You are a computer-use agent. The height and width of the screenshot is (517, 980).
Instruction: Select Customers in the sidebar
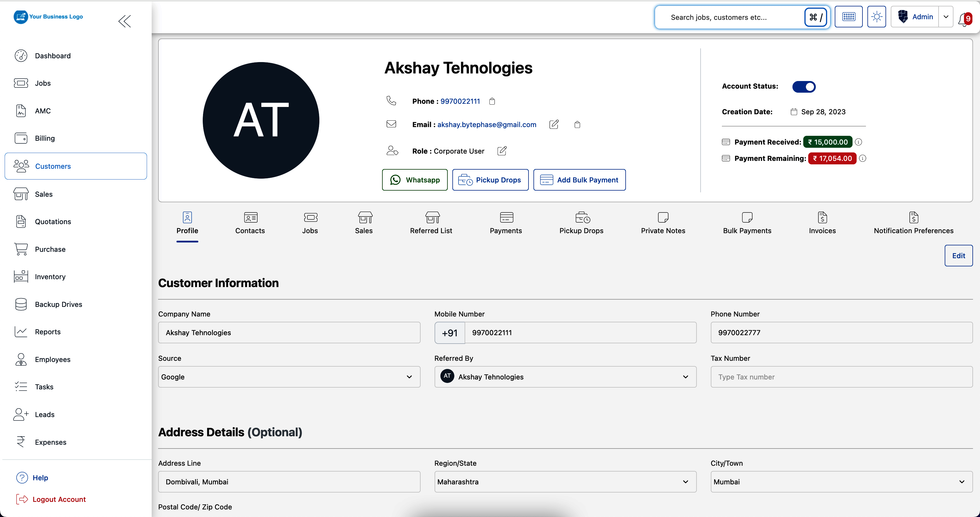76,166
